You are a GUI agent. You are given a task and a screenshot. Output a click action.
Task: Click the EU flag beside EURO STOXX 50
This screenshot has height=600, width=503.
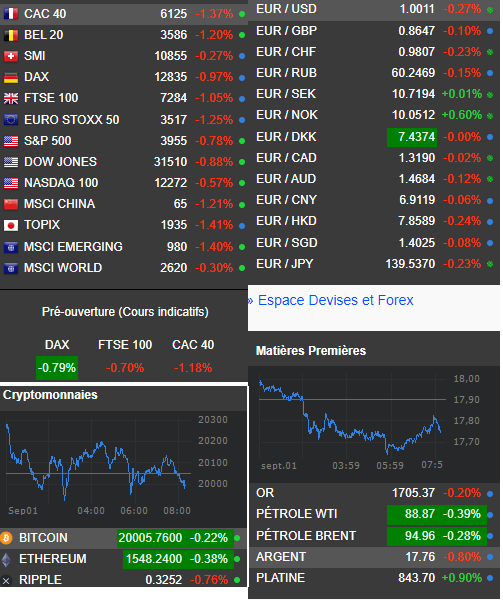(11, 120)
